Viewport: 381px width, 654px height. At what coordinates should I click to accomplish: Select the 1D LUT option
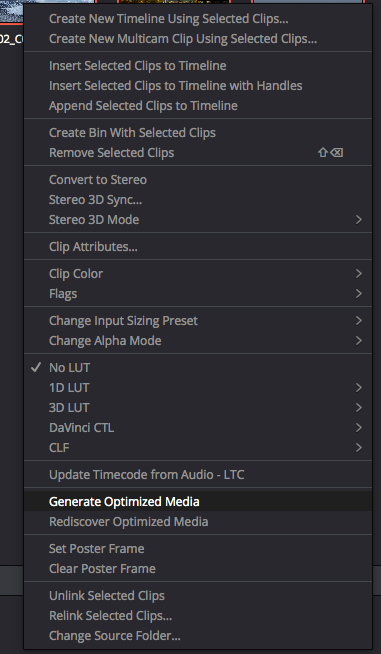(198, 387)
